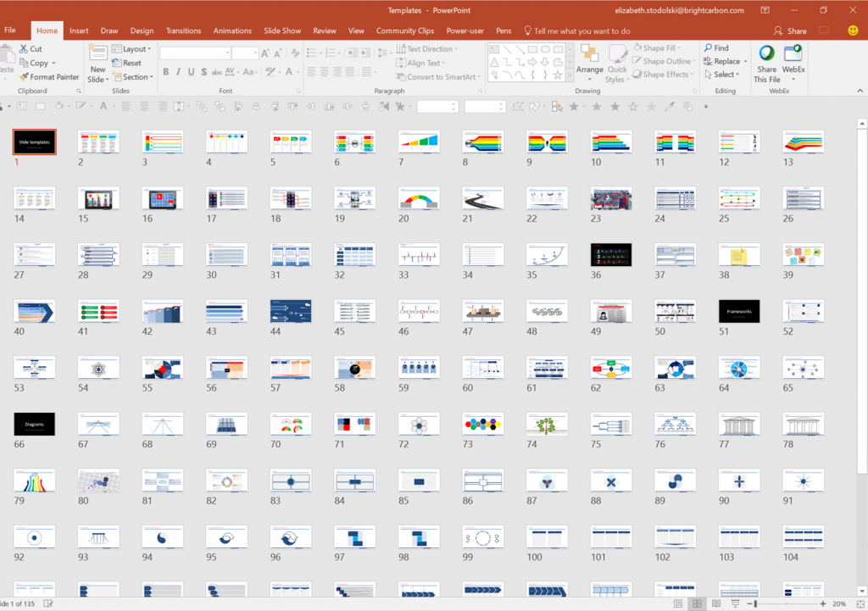Image resolution: width=868 pixels, height=611 pixels.
Task: Select the Right Arrow shape in gallery
Action: pos(532,62)
